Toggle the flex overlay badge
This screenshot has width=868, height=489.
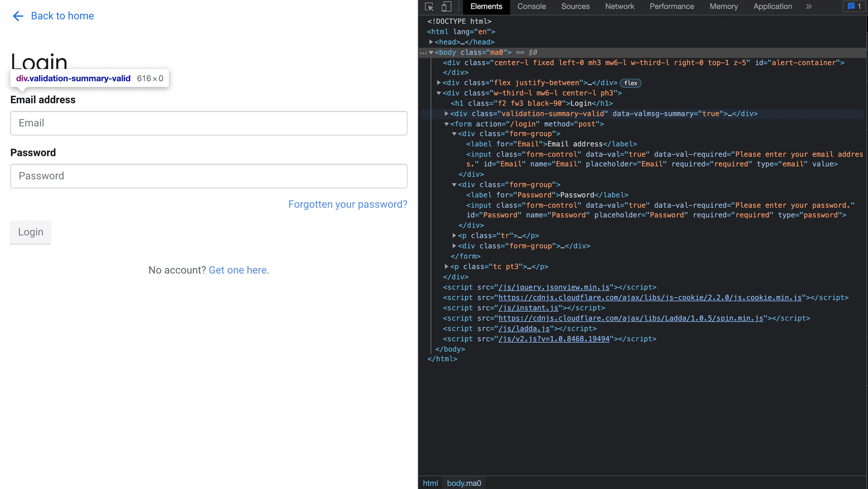point(630,83)
